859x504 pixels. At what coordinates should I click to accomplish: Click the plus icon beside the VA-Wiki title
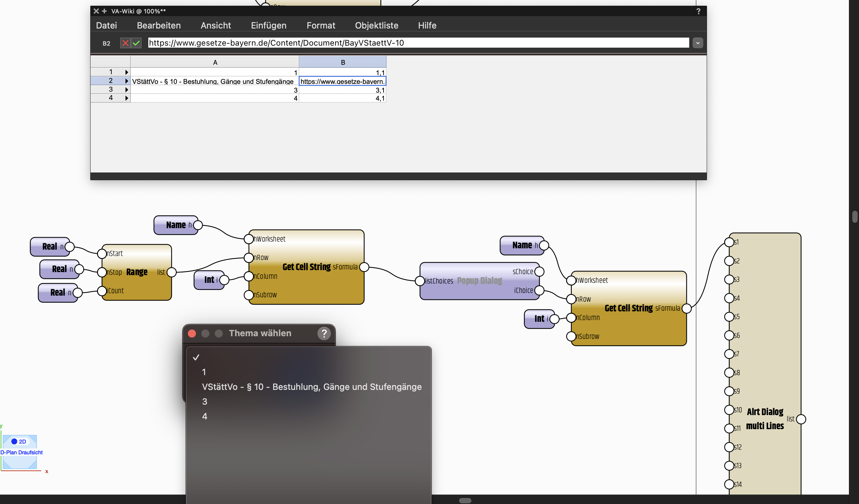pos(104,11)
